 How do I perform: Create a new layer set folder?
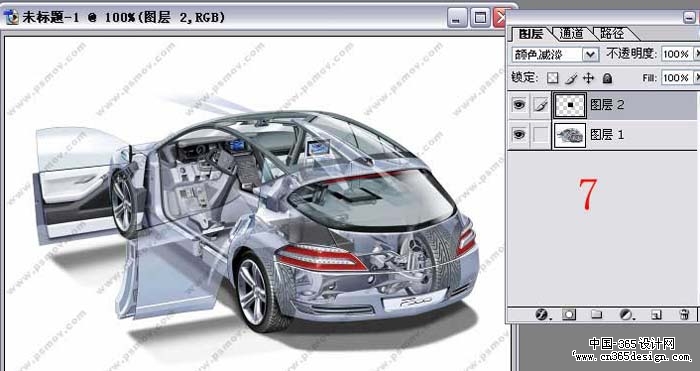tap(596, 314)
